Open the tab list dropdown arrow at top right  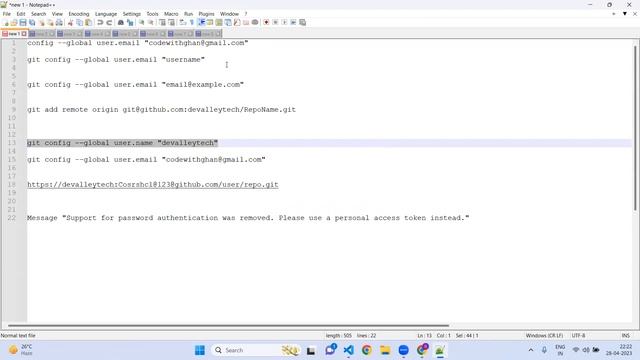click(x=624, y=14)
